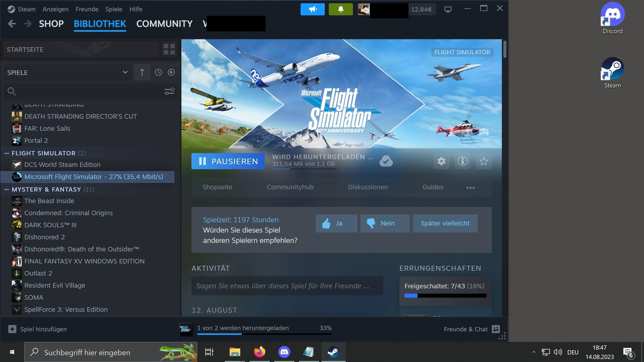Open advanced filter options icon in search

[169, 91]
